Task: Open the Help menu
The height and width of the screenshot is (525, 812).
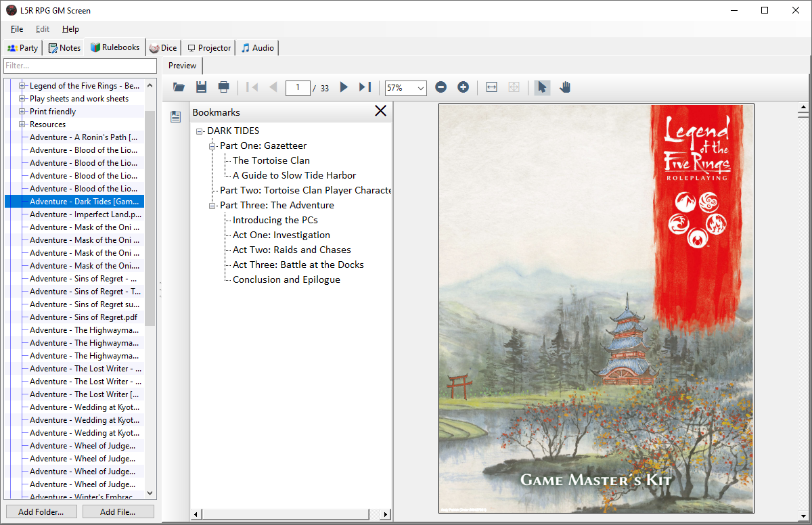Action: (x=70, y=29)
